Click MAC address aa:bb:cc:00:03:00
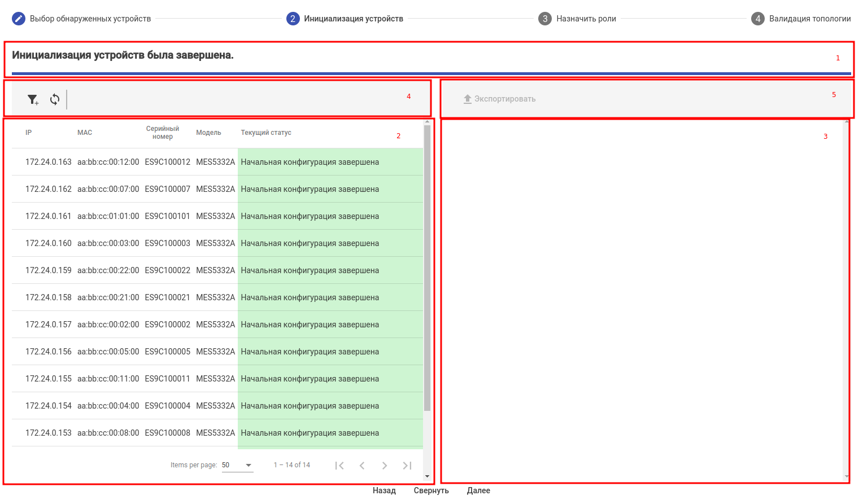 (108, 243)
